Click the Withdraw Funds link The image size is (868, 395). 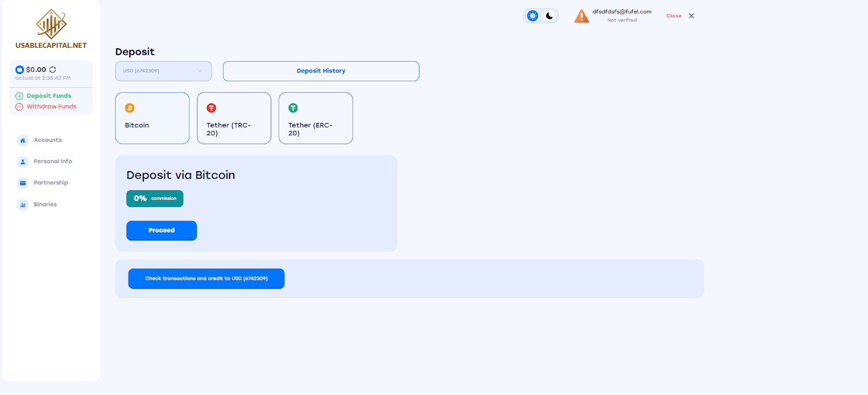click(x=52, y=107)
